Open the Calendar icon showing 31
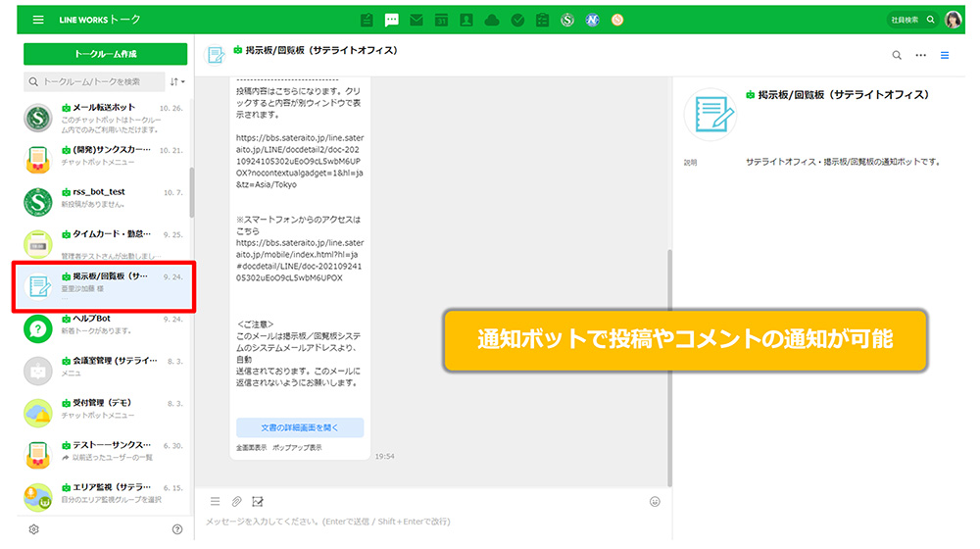This screenshot has width=980, height=549. (441, 20)
